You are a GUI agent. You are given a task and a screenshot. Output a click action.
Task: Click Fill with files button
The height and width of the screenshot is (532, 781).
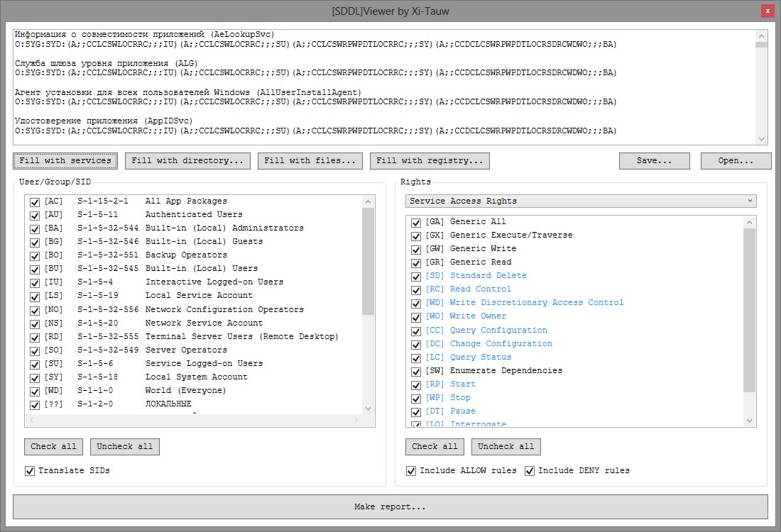(x=310, y=161)
